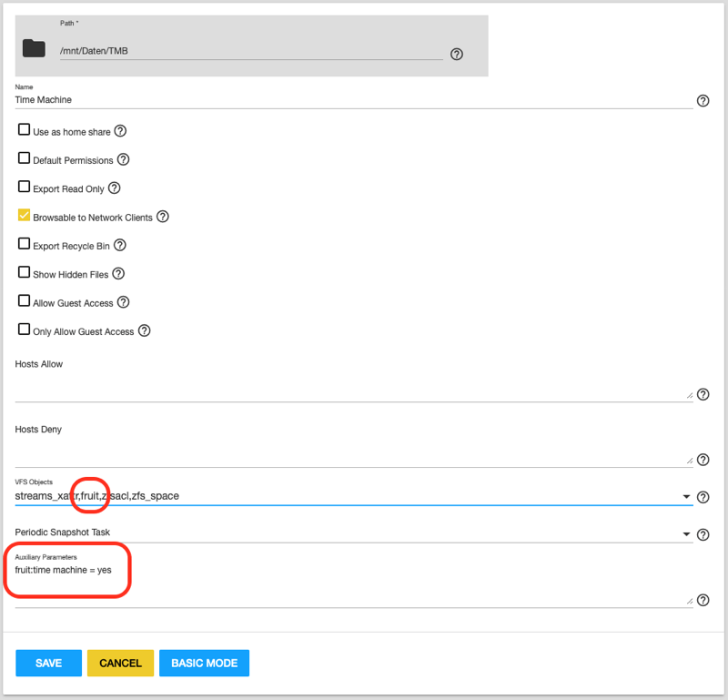This screenshot has width=728, height=700.
Task: Switch to BASIC MODE view
Action: [x=204, y=663]
